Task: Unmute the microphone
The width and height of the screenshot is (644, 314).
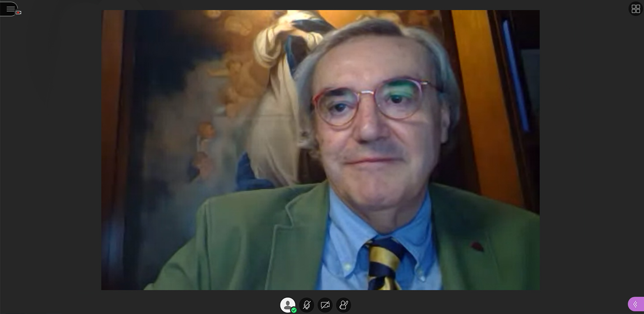Action: click(307, 305)
